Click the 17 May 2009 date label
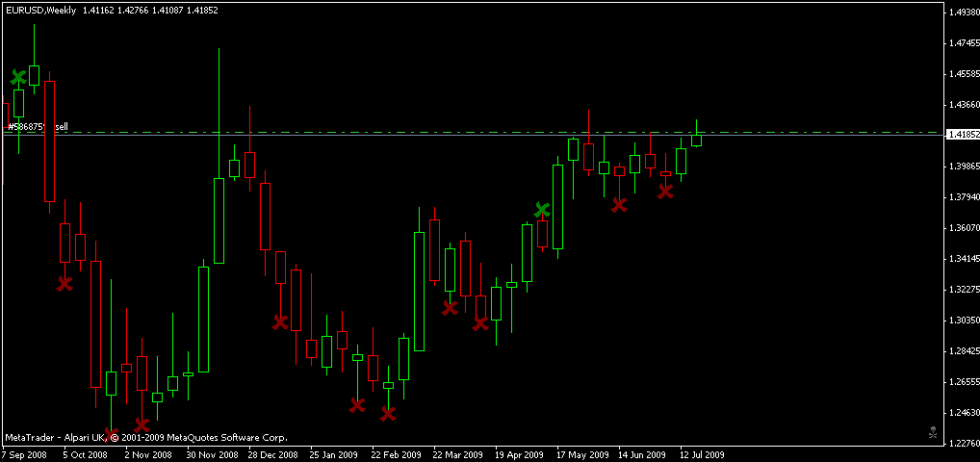 coord(582,454)
